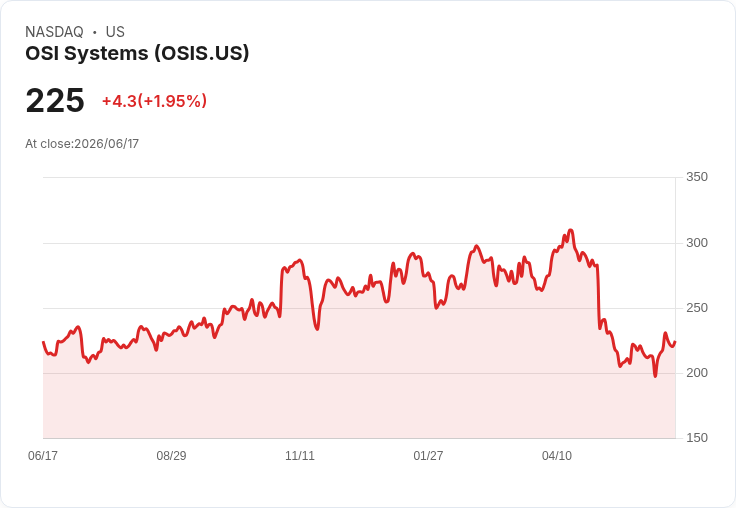Select the 08/29 date axis label

click(x=171, y=455)
